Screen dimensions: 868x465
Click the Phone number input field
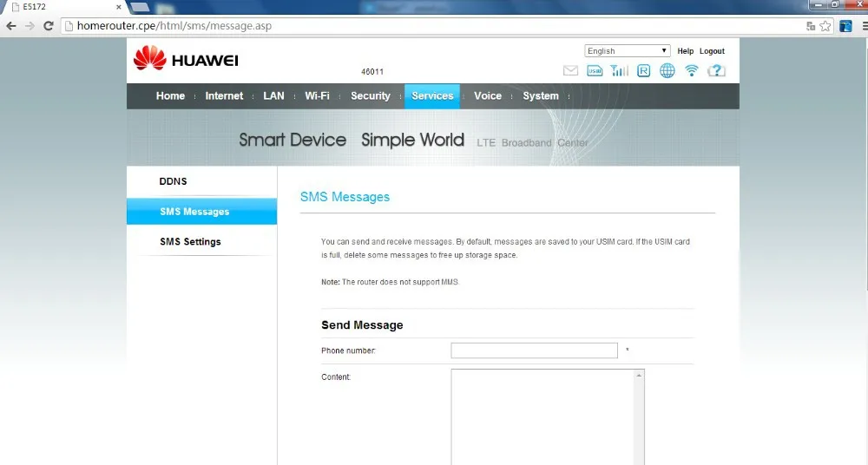[x=534, y=350]
